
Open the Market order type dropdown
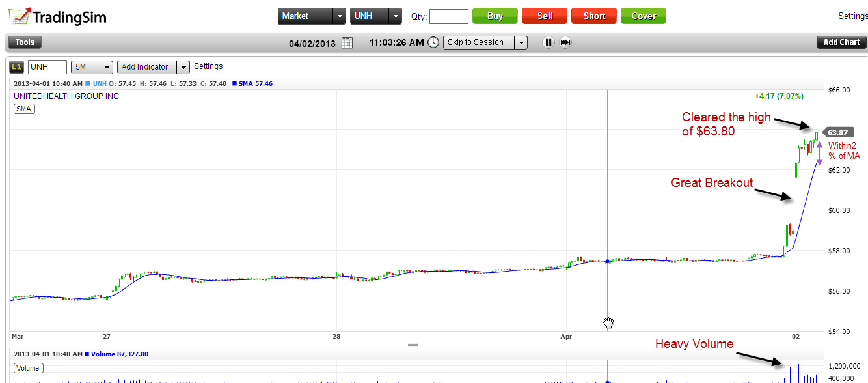point(311,16)
